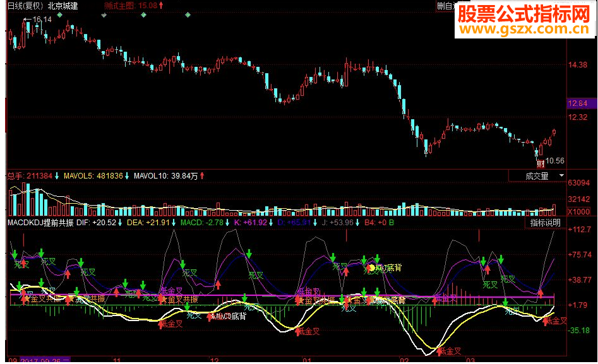Click the highlighted 2017-09-26 date marker

45,360
